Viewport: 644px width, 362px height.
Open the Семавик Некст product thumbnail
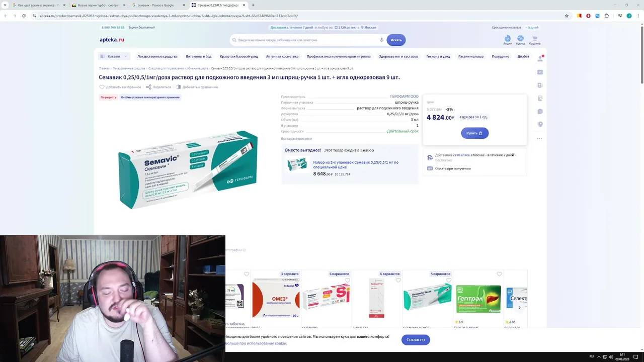coord(427,298)
